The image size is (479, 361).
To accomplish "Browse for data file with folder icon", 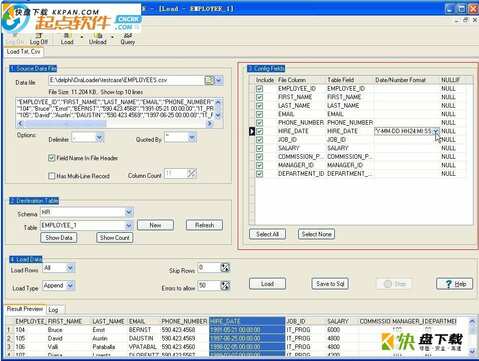I will [209, 80].
